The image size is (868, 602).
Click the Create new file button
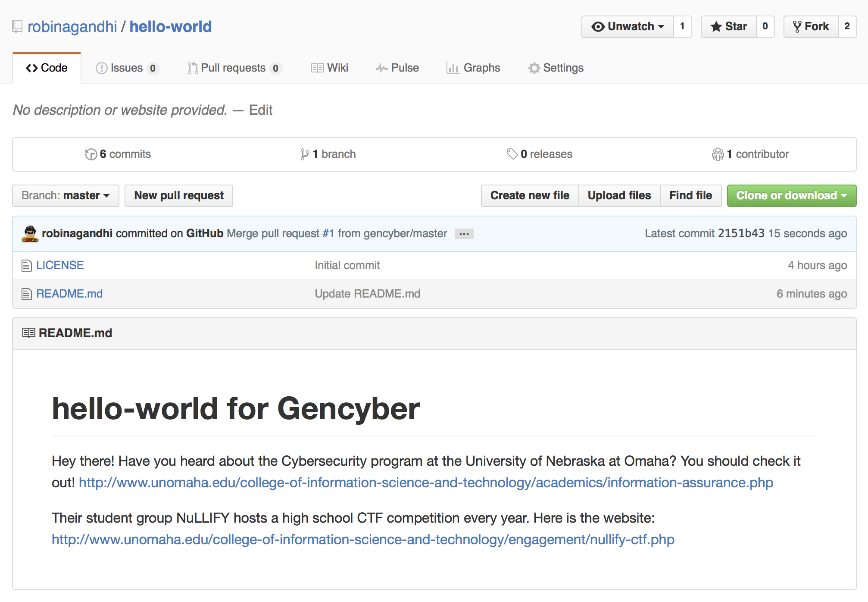(x=528, y=195)
